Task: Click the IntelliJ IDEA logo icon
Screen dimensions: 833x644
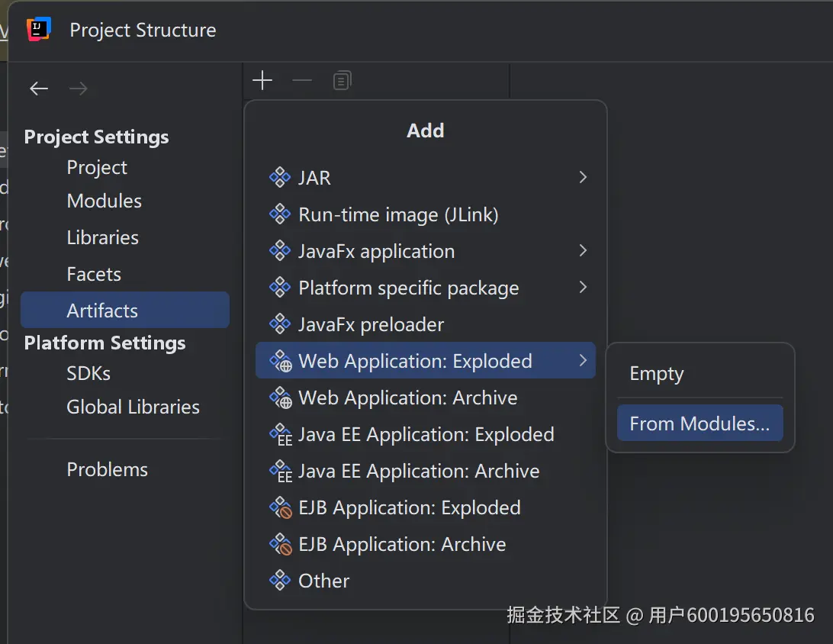Action: 39,30
